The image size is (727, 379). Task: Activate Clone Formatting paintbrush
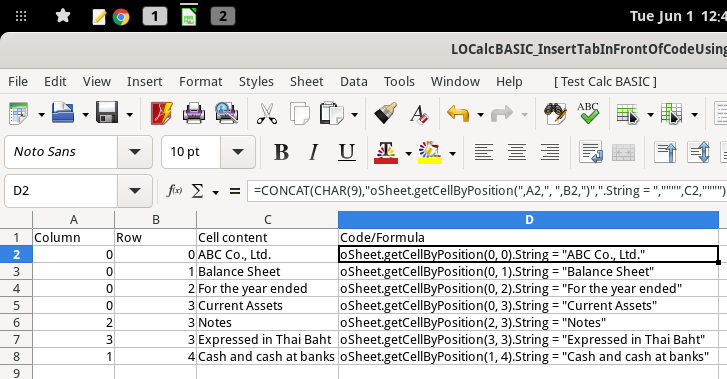pos(385,113)
